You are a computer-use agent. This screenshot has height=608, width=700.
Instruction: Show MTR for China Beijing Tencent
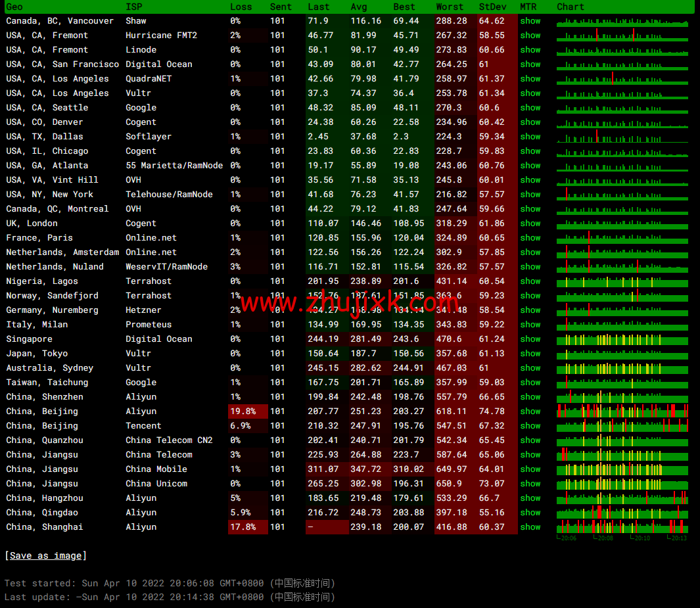[x=530, y=426]
